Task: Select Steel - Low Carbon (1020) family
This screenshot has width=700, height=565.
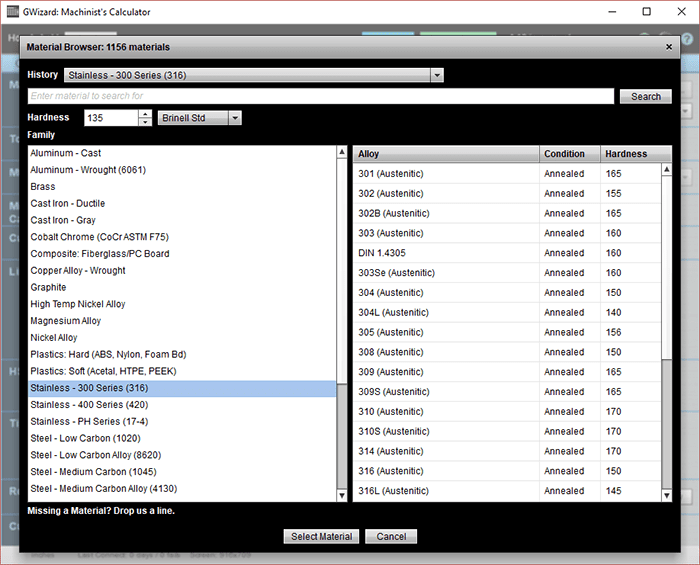Action: [x=182, y=438]
